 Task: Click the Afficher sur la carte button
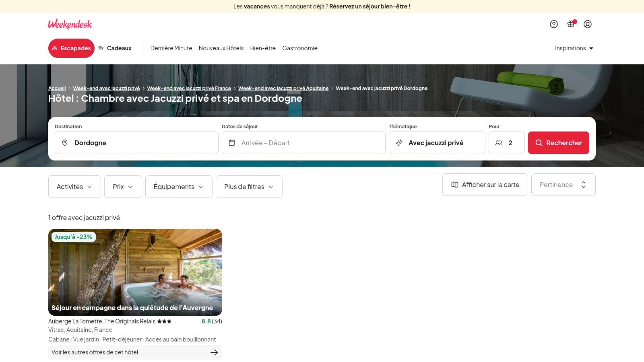coord(485,185)
